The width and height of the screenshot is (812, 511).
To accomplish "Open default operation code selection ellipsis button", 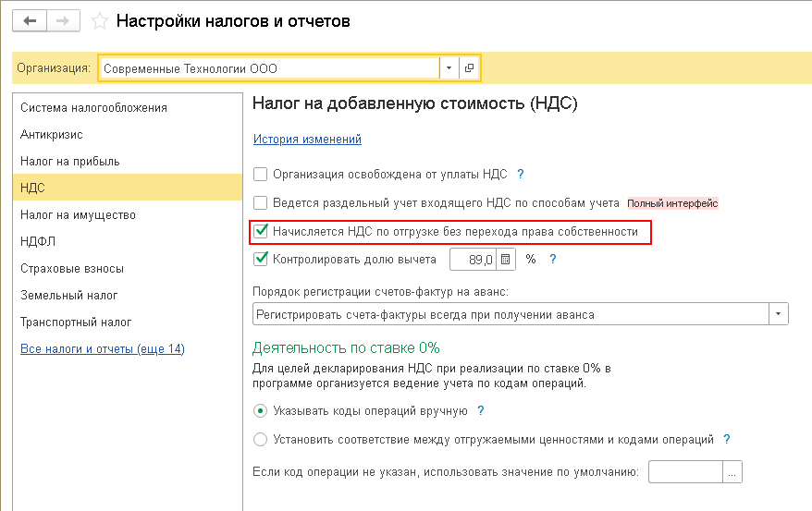I will (x=732, y=472).
